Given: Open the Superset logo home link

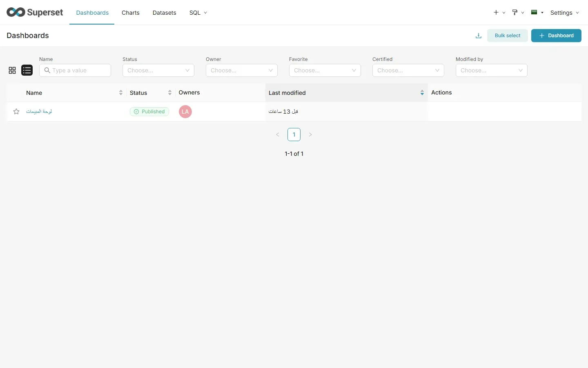Looking at the screenshot, I should [35, 12].
